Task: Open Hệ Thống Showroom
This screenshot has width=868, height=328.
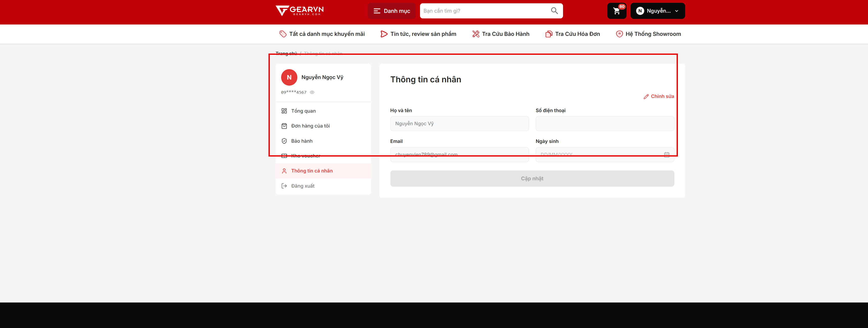Action: [648, 34]
